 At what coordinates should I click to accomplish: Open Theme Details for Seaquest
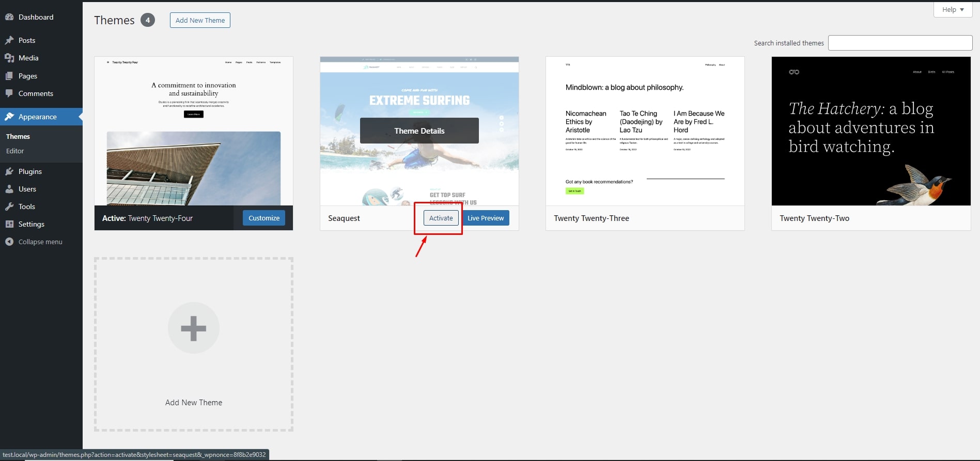pos(419,131)
